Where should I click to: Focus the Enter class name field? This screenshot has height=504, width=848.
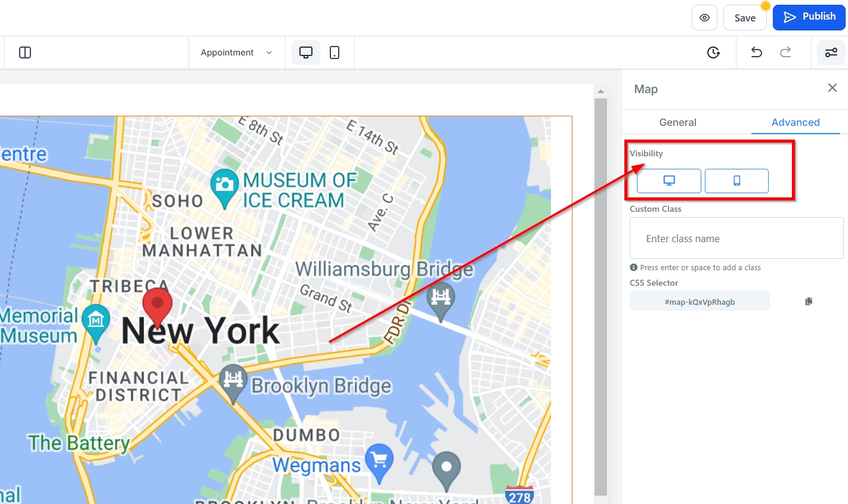click(x=736, y=239)
